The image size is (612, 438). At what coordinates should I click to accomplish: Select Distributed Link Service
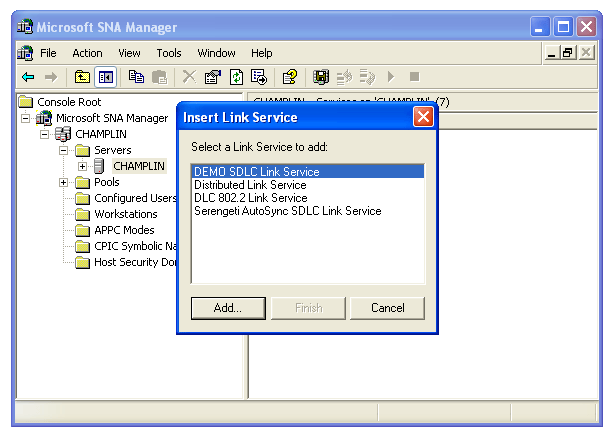pos(308,185)
